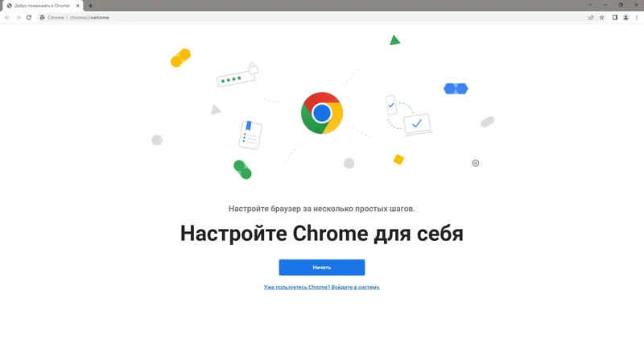
Task: Open site info via the Chrome chip icon
Action: (x=42, y=18)
